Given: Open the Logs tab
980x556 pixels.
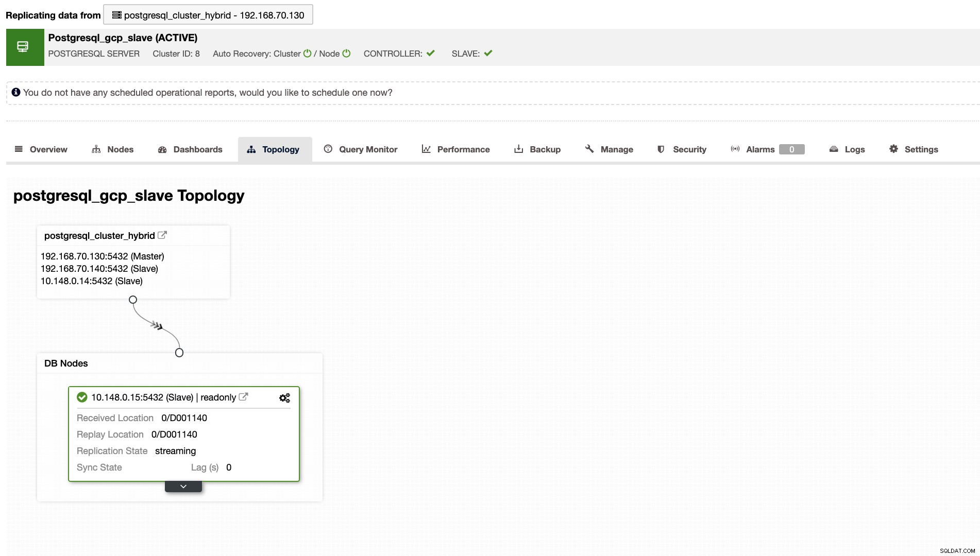Looking at the screenshot, I should [x=847, y=149].
